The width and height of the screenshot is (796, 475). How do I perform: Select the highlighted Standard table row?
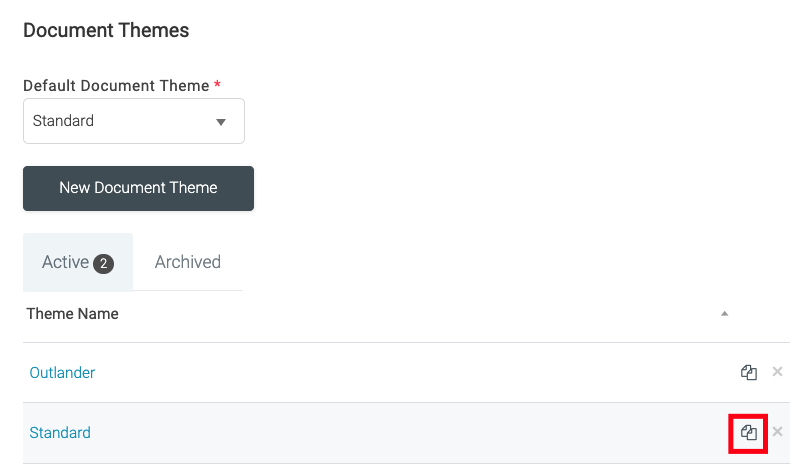[406, 433]
